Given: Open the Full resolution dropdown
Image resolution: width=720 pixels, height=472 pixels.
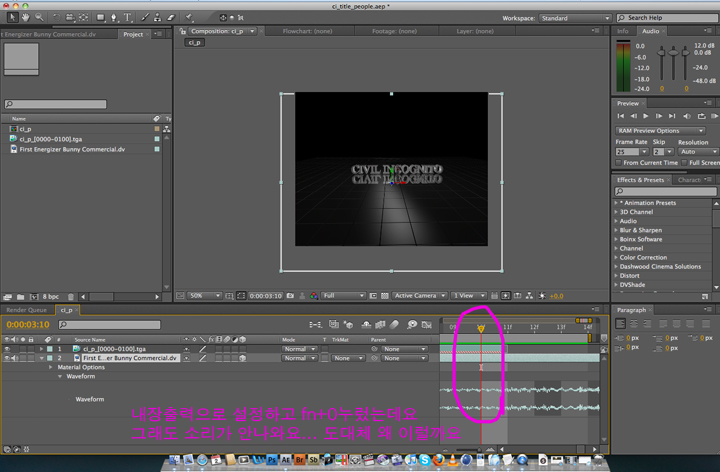Looking at the screenshot, I should coord(343,296).
